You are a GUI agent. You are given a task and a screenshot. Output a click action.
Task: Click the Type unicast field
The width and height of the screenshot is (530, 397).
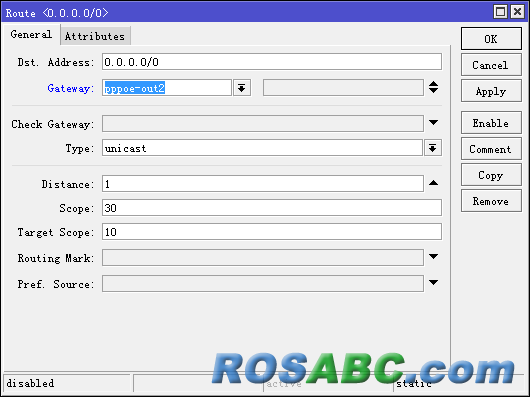tap(262, 148)
